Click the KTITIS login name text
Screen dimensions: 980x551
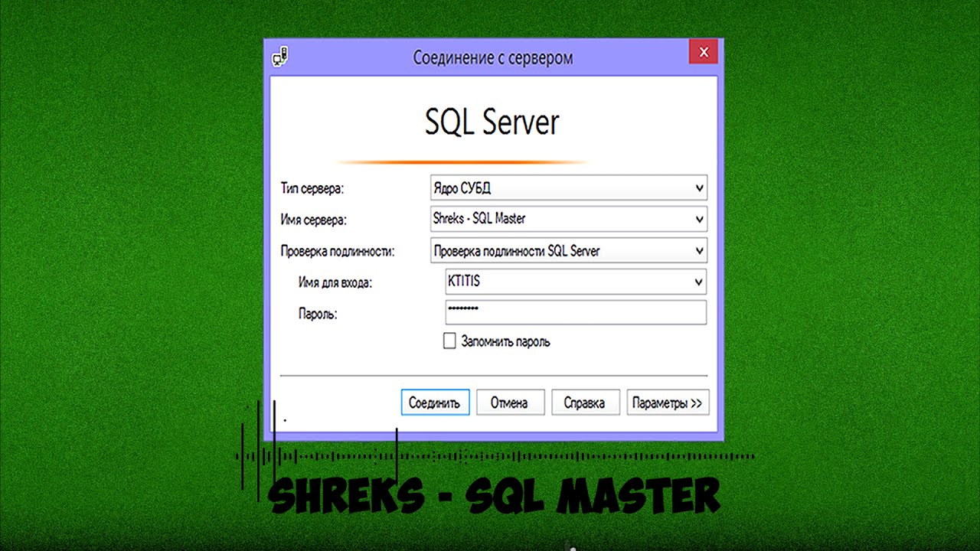pos(464,282)
